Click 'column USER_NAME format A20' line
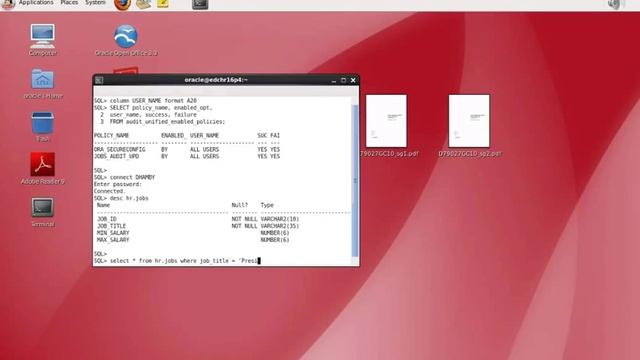 [x=145, y=100]
